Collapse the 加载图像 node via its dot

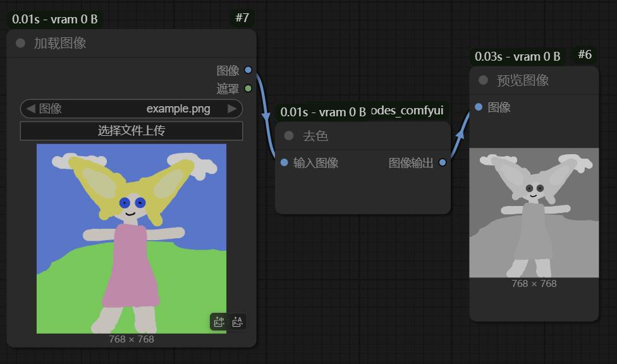20,43
